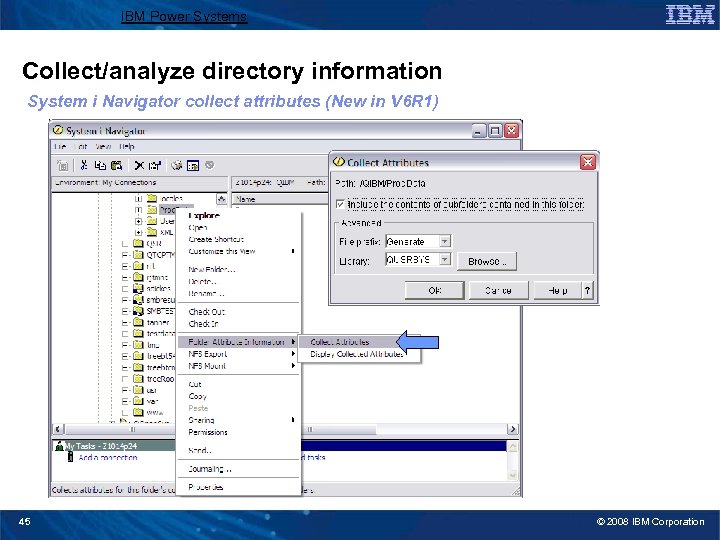This screenshot has width=720, height=540.
Task: Click the Add a connection link
Action: click(108, 457)
